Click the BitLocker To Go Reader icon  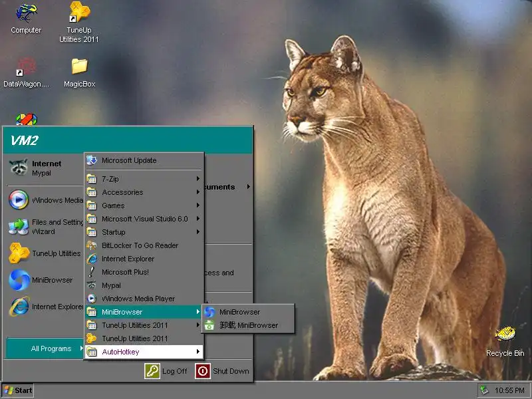[92, 245]
